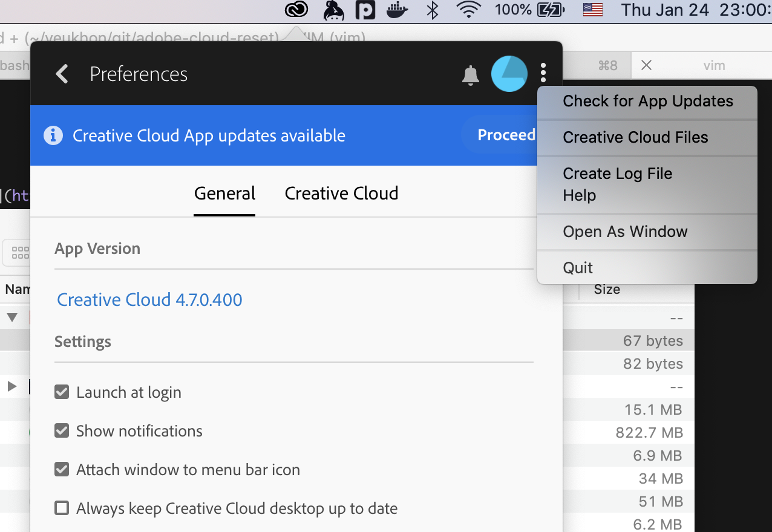The height and width of the screenshot is (532, 772).
Task: Click the Creative Cloud App updates available message
Action: tap(209, 135)
